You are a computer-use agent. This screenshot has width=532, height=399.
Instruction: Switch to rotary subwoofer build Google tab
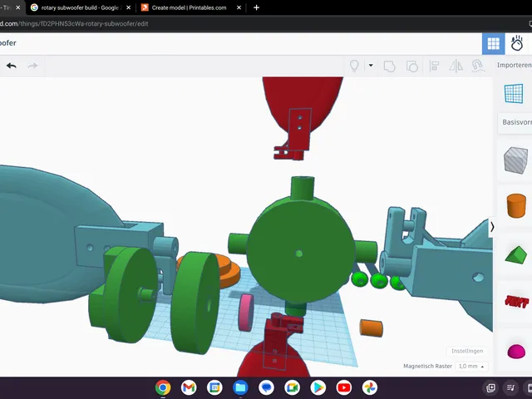80,7
